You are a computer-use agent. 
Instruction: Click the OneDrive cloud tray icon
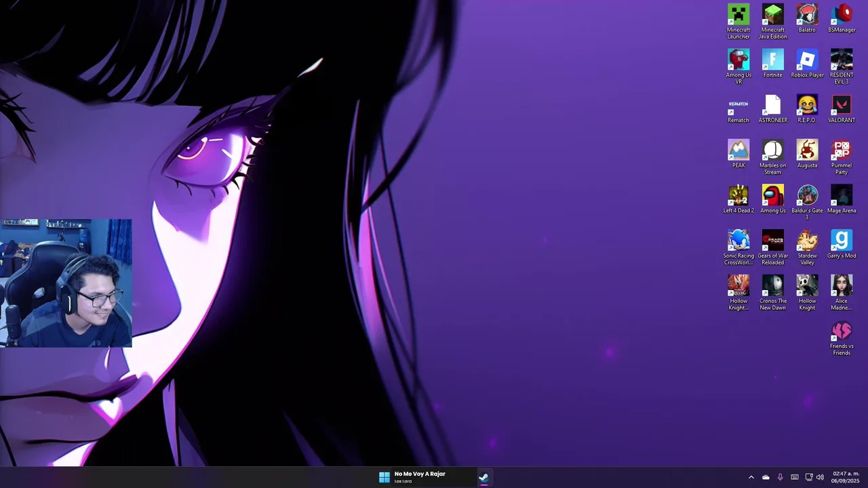click(x=766, y=477)
